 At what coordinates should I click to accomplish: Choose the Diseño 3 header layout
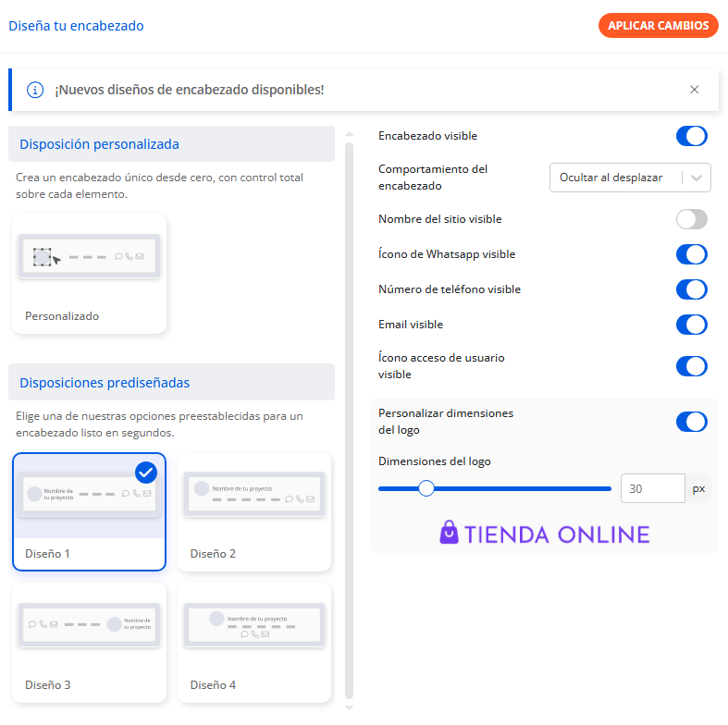coord(89,643)
